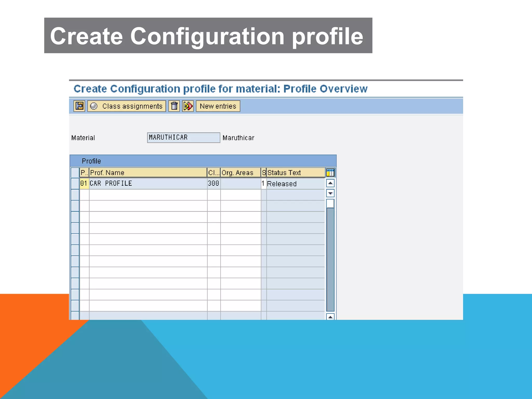Click the red arrow icon beside New entries

coord(188,106)
